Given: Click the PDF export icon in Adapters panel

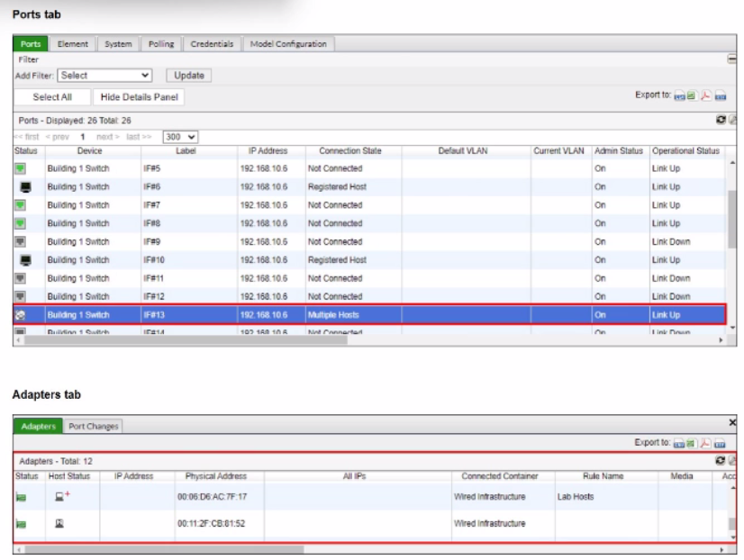Looking at the screenshot, I should (706, 443).
